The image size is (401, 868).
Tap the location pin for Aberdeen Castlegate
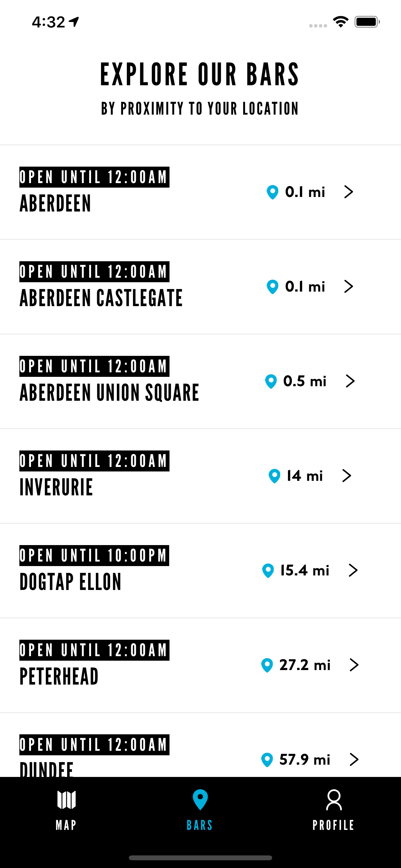pos(272,287)
